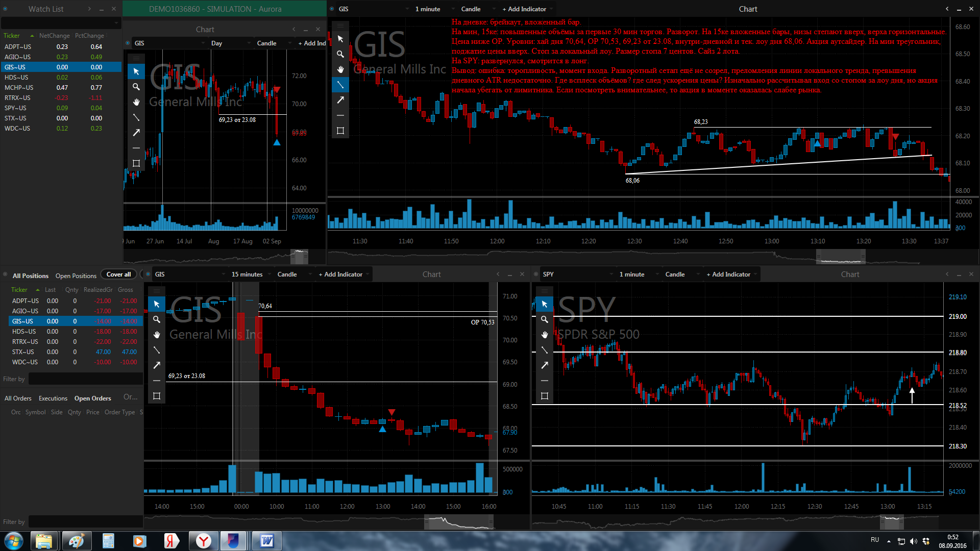Select the magnifier zoom tool in the GIS 1-minute chart

(x=340, y=54)
